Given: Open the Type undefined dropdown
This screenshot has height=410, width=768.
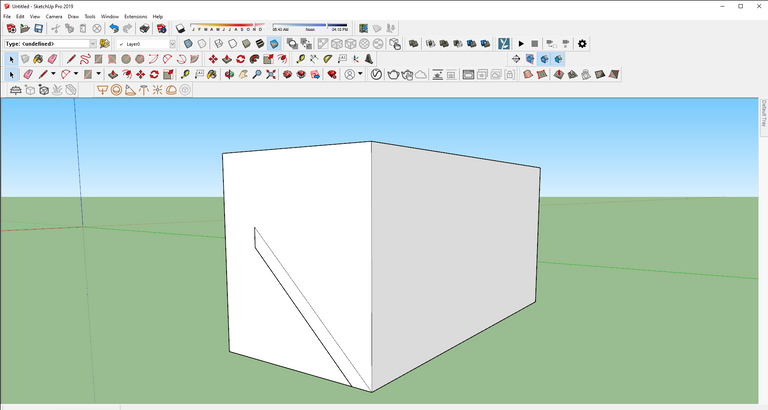Looking at the screenshot, I should click(92, 44).
